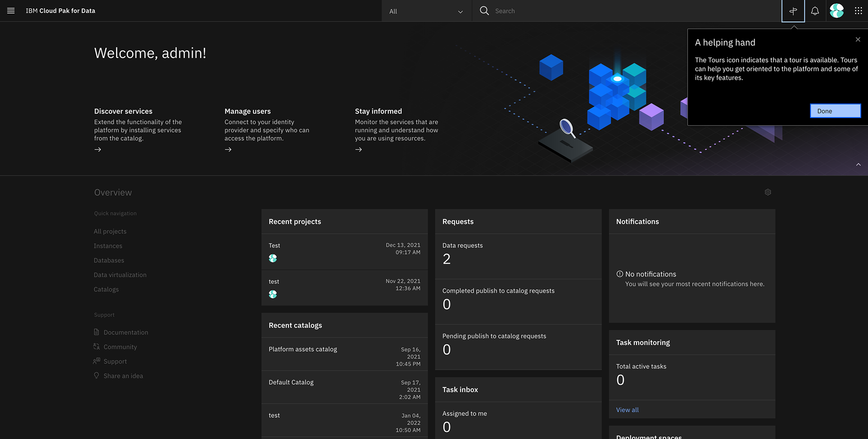868x439 pixels.
Task: Open Databases in quick navigation
Action: tap(108, 260)
